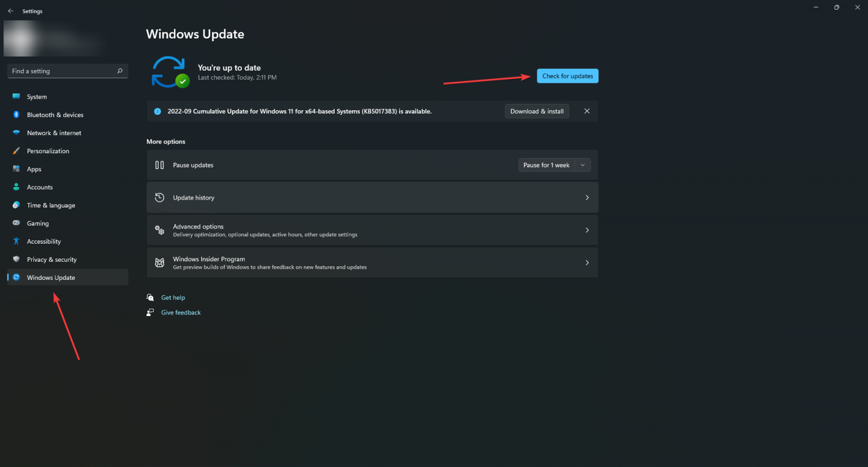Click the Accounts person icon
Image resolution: width=868 pixels, height=467 pixels.
click(x=16, y=187)
